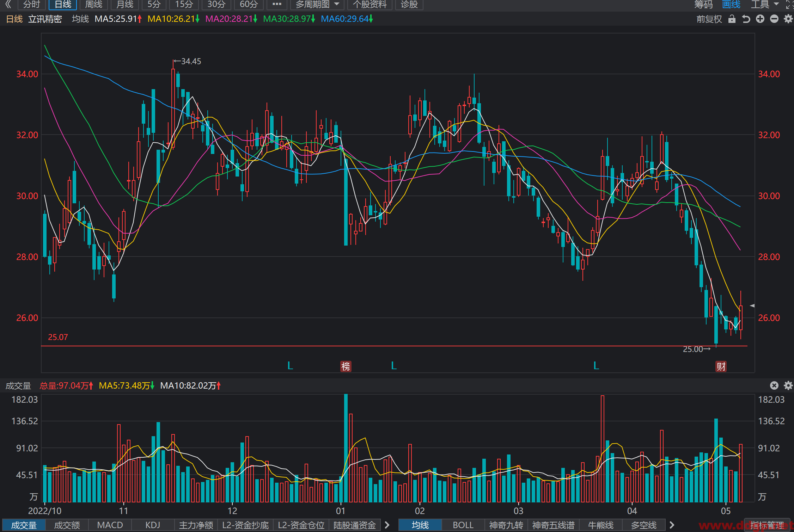Screen dimensions: 794x532
Task: Show more sub-indicators chevron
Action: coord(387,525)
